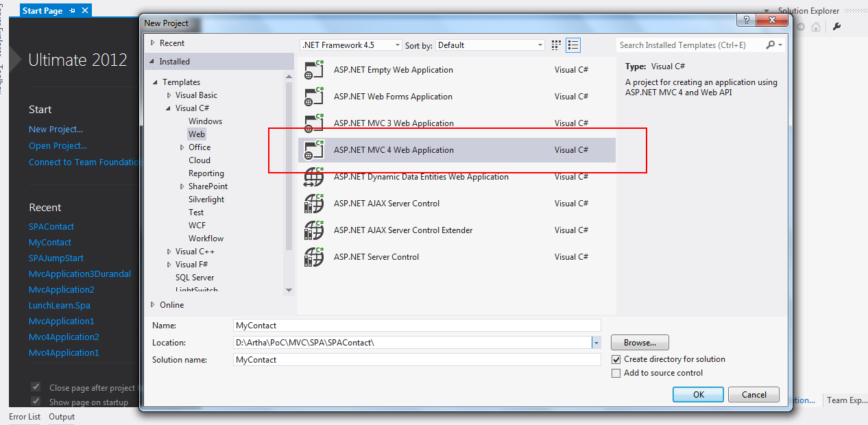Uncheck Create directory for solution
The width and height of the screenshot is (868, 425).
616,359
